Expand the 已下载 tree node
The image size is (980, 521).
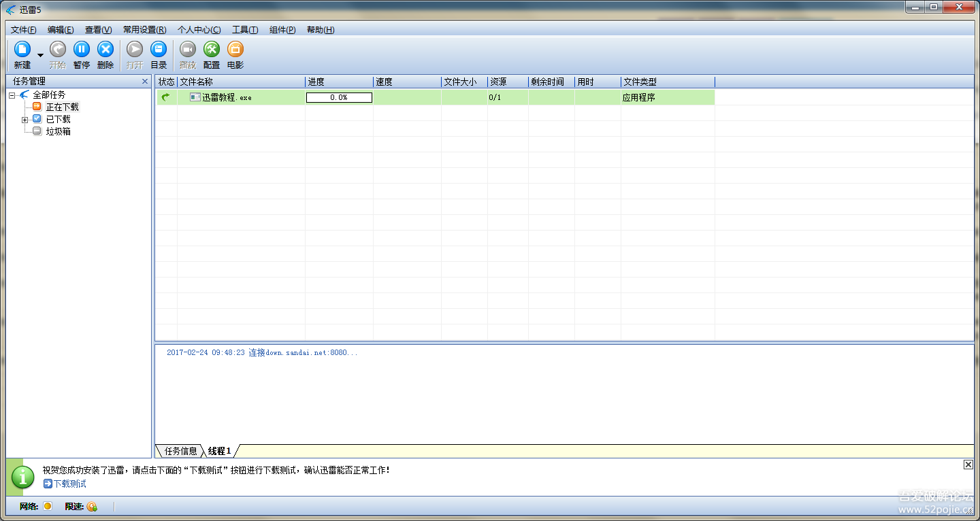24,120
